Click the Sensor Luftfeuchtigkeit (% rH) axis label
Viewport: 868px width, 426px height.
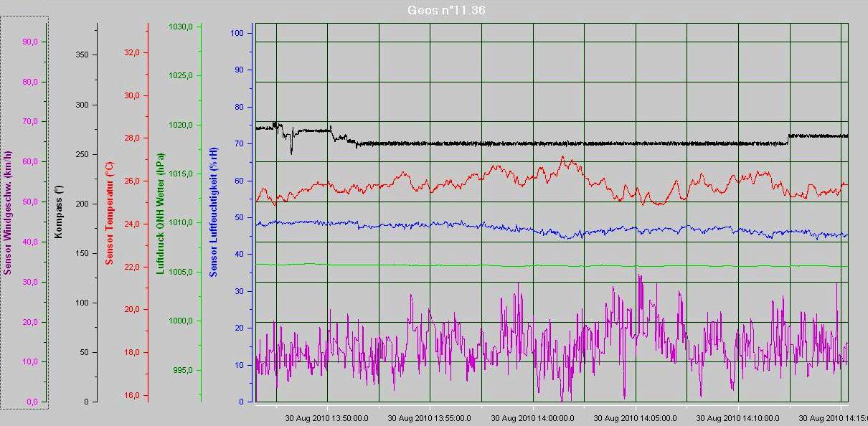213,212
